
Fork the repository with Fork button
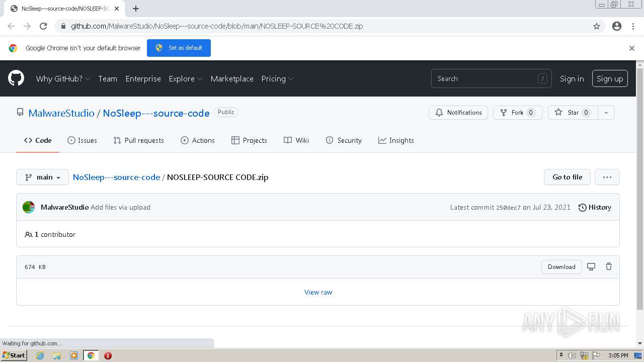tap(518, 113)
